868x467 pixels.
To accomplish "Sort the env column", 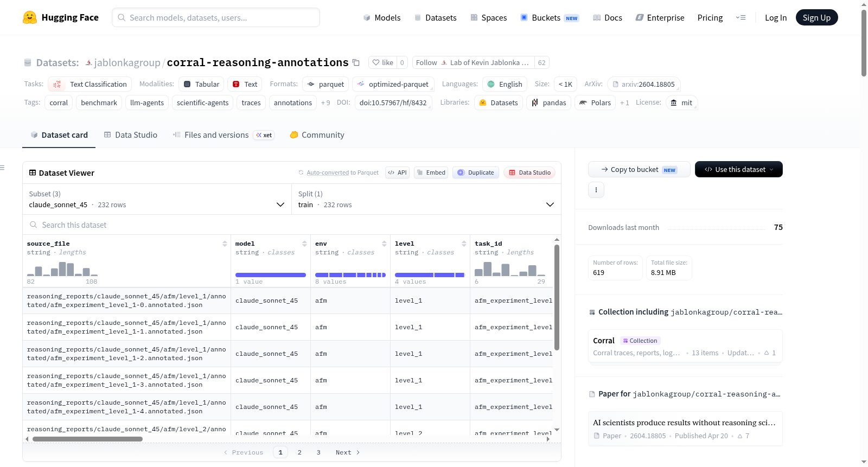I will [x=384, y=244].
